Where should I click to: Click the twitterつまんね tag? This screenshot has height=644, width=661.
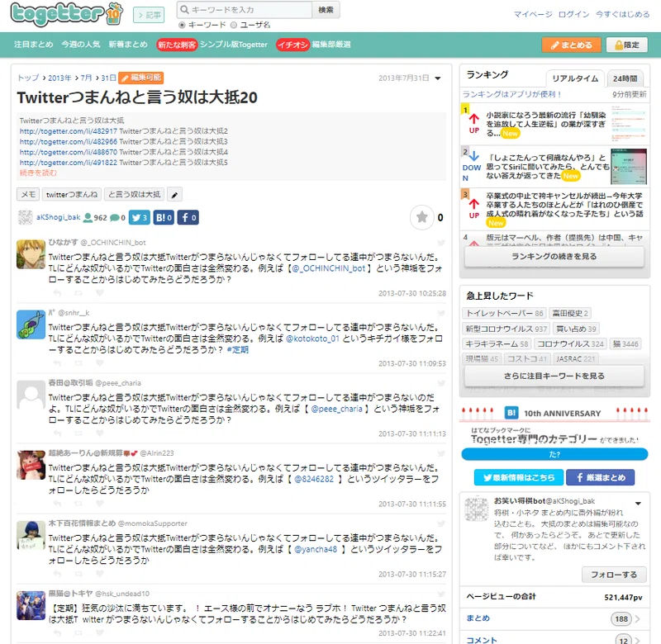[x=72, y=195]
